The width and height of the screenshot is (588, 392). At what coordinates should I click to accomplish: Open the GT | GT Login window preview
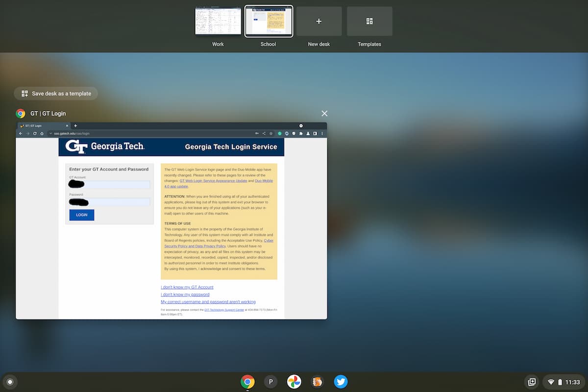point(171,221)
